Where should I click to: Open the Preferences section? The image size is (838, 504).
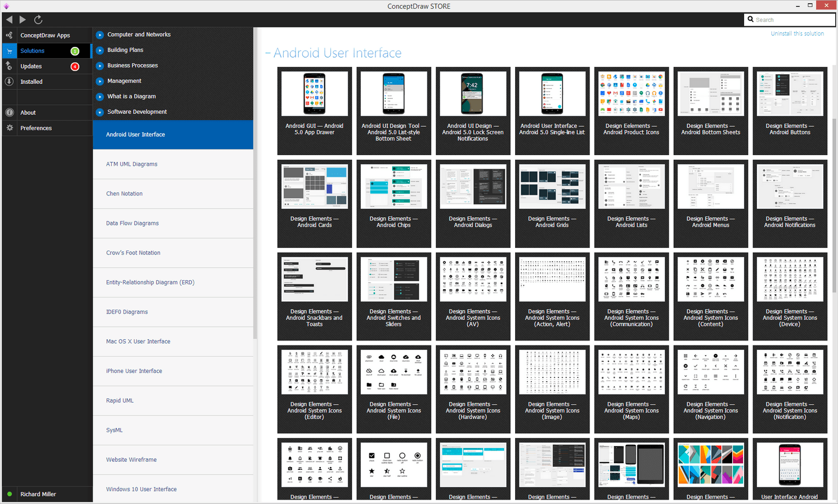click(36, 128)
